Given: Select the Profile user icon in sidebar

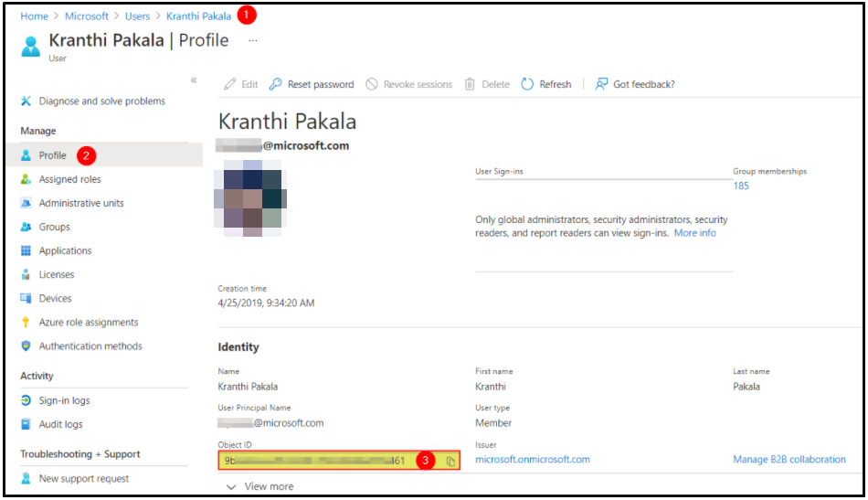Looking at the screenshot, I should [26, 155].
